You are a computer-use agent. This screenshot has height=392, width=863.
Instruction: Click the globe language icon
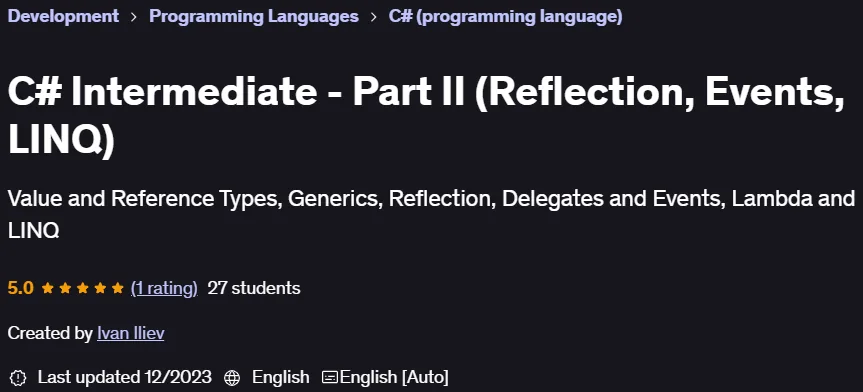(x=232, y=378)
